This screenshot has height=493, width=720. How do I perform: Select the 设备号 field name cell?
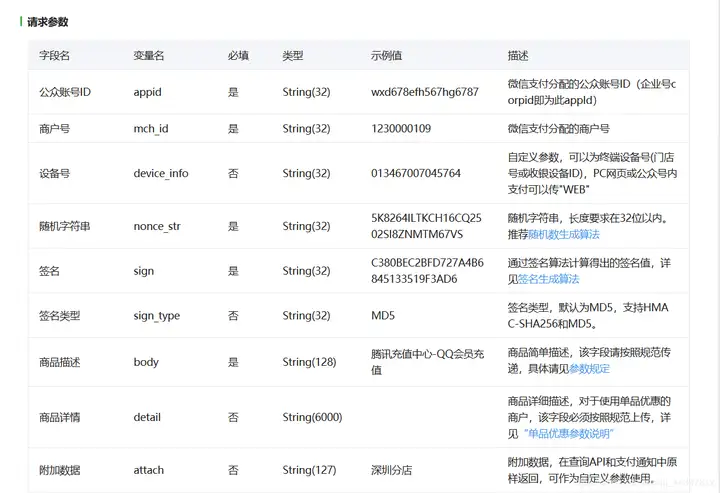click(x=54, y=174)
